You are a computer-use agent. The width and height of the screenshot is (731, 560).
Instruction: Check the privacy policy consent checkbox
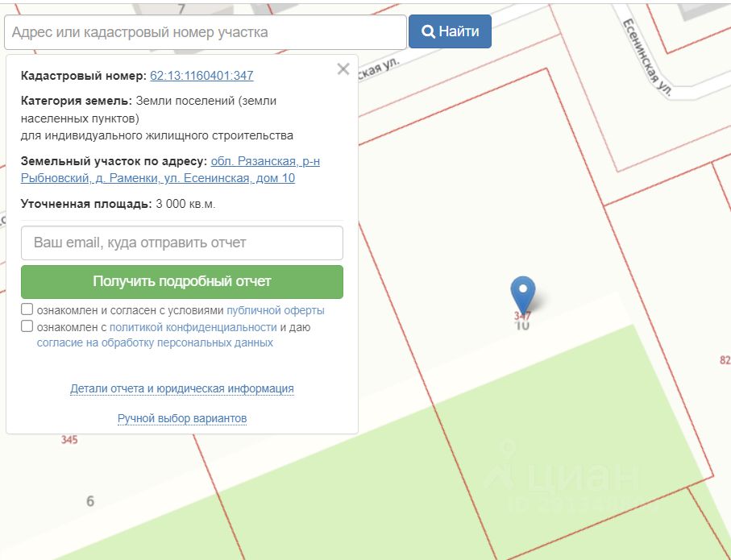27,326
